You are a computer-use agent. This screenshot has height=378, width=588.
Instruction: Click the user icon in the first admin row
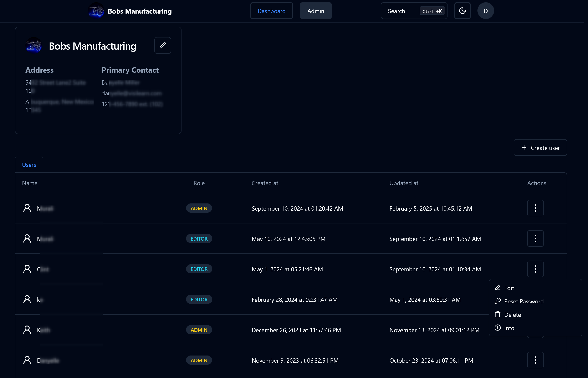click(27, 208)
